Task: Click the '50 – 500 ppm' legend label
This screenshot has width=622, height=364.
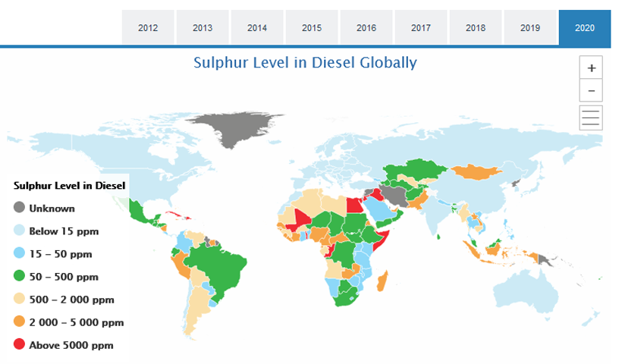Action: coord(64,277)
